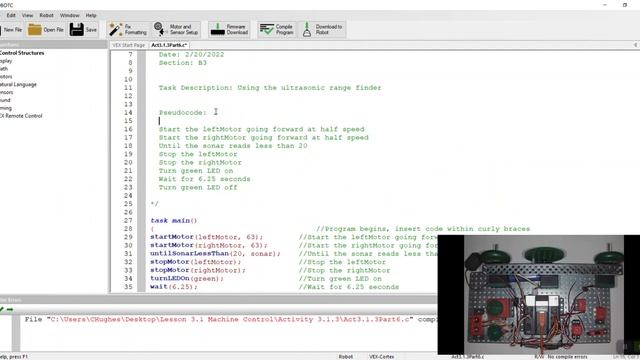Click VEX-Cortex in the status bar

382,357
